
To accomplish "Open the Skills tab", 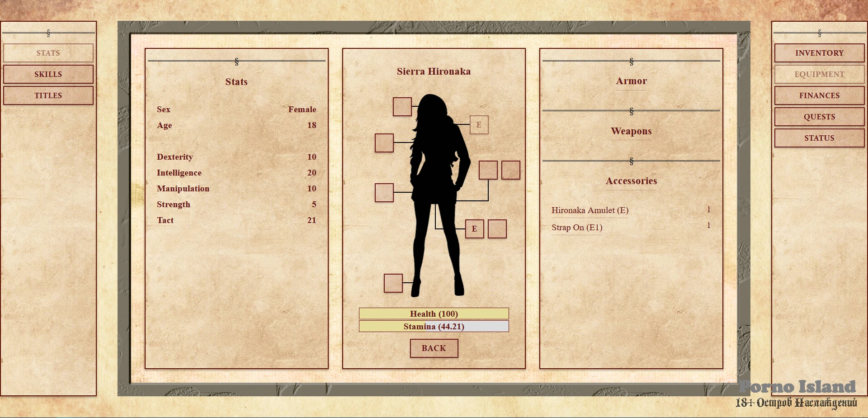I will (48, 74).
